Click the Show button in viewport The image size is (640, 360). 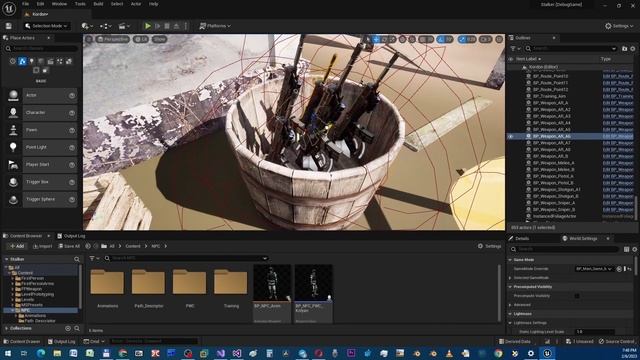(160, 39)
